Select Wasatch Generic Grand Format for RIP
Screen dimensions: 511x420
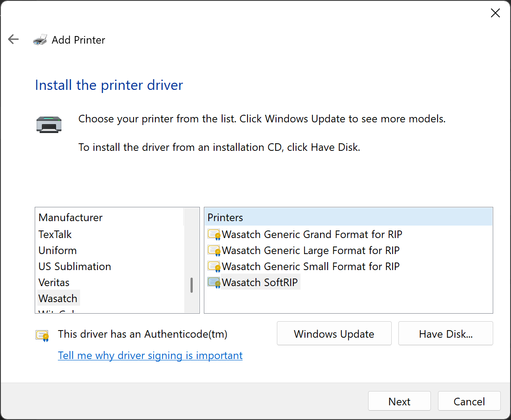pyautogui.click(x=312, y=234)
